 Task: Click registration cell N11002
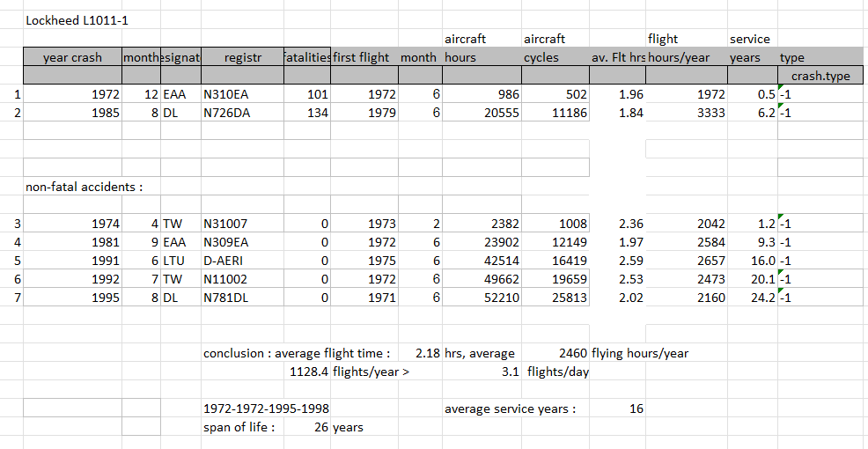[x=242, y=279]
